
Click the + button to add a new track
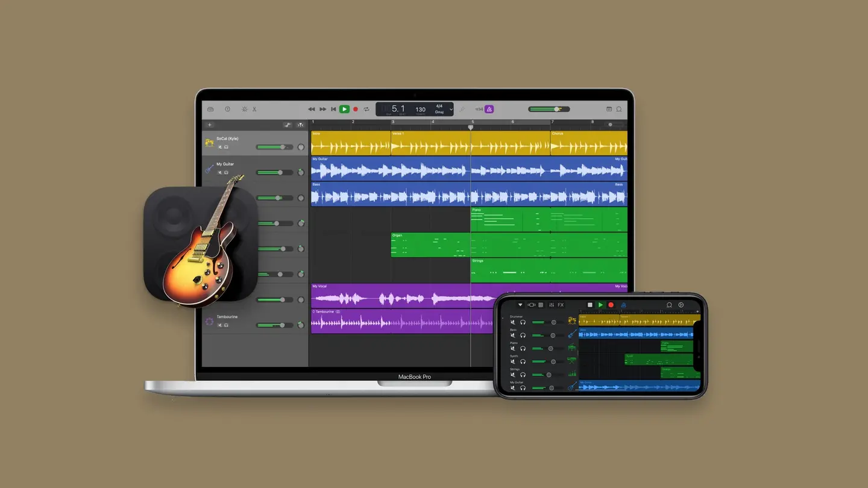tap(209, 124)
